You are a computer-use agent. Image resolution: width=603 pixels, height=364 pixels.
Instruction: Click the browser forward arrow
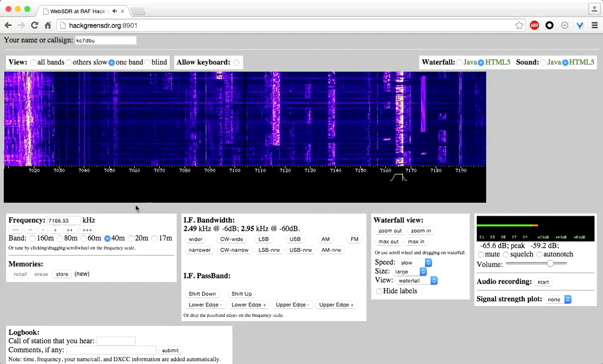pos(21,25)
